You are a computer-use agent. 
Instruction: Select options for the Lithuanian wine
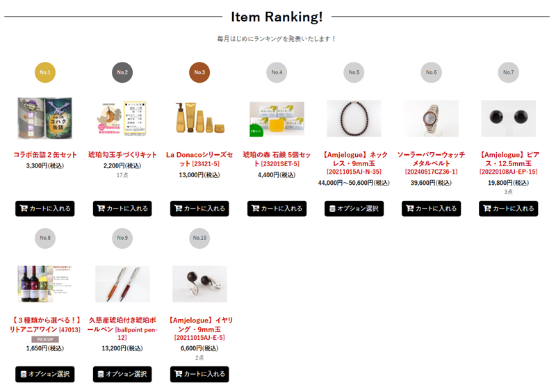coord(45,374)
